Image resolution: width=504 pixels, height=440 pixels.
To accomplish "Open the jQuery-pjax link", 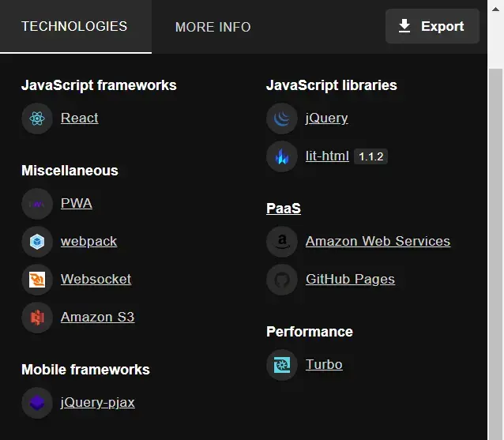I will (97, 403).
